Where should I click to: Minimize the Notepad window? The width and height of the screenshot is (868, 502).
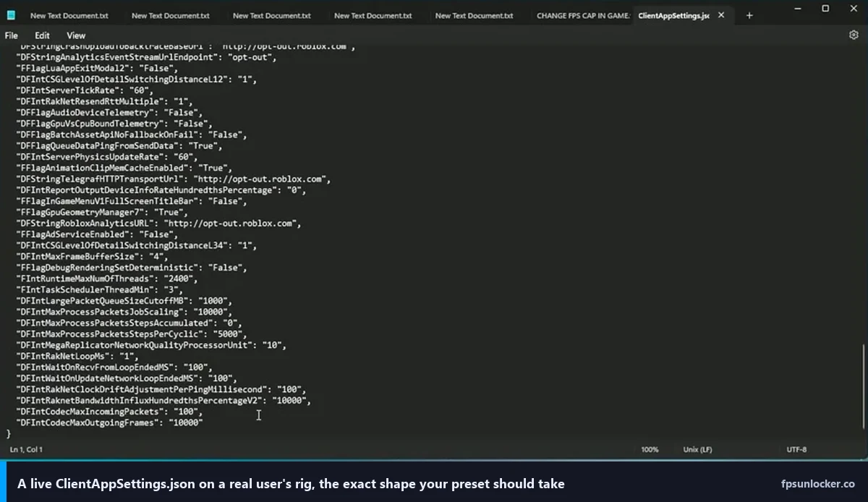(x=798, y=9)
